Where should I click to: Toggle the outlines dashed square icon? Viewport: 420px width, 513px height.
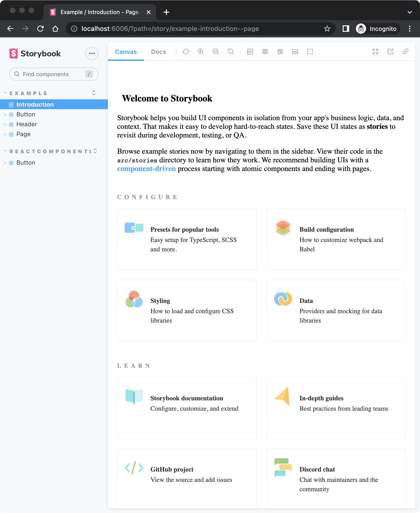coord(310,52)
